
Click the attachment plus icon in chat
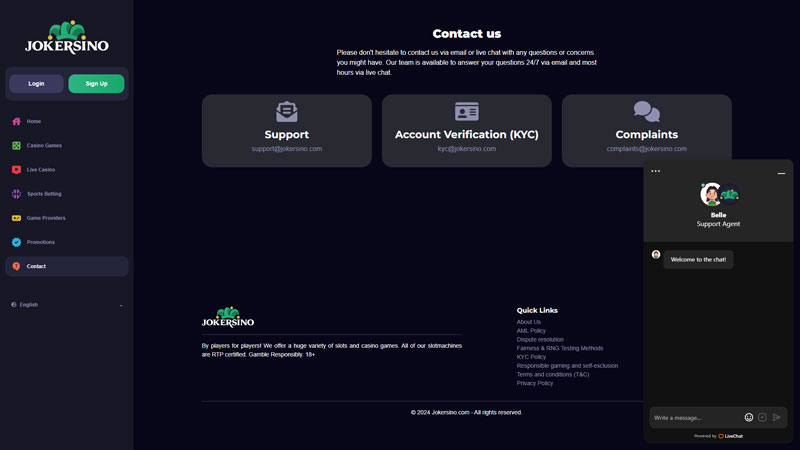762,417
